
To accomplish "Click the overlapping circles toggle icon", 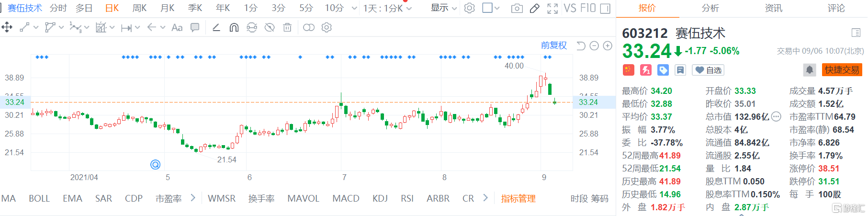I will pos(309,27).
